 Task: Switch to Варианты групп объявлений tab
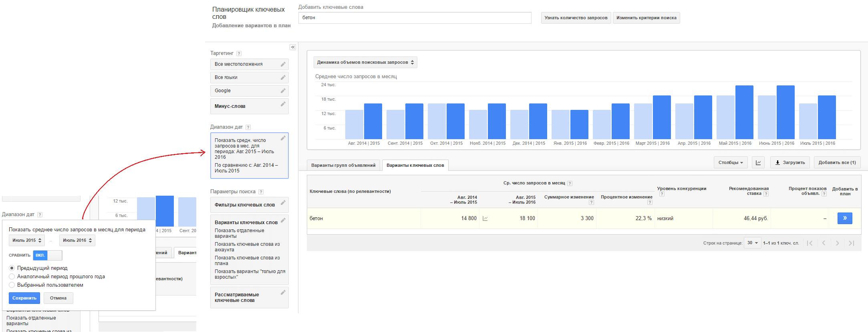(343, 165)
